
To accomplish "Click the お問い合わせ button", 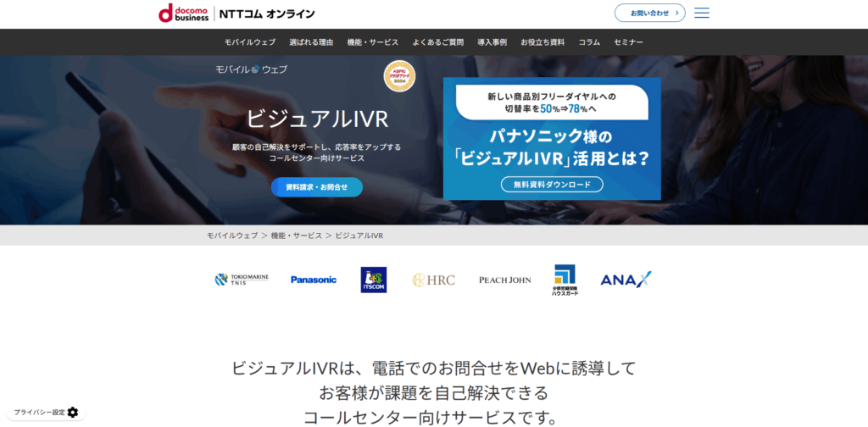I will [x=650, y=13].
